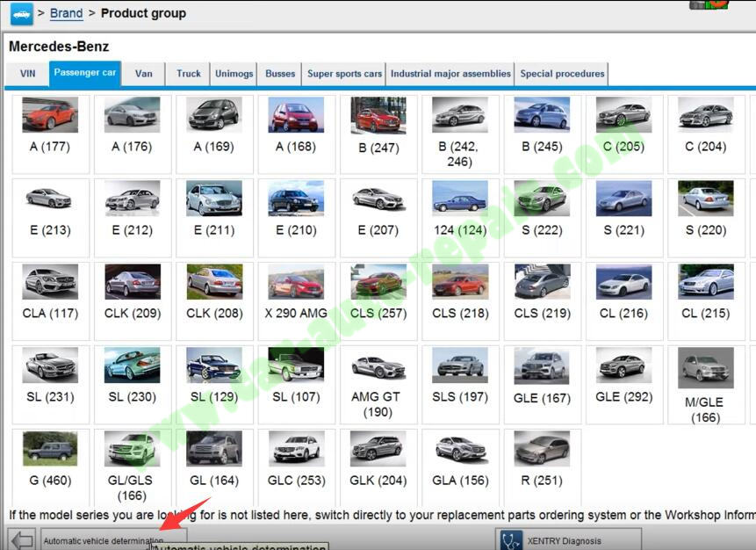Click Automatic vehicle determination button
The image size is (756, 550).
[104, 540]
